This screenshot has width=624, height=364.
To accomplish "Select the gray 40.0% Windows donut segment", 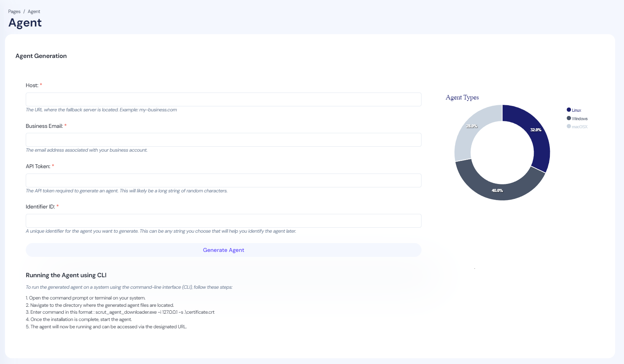I will (497, 190).
